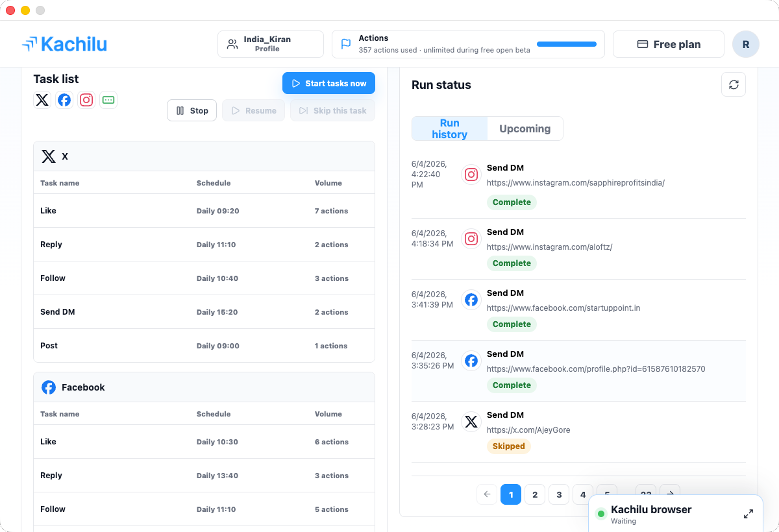The height and width of the screenshot is (532, 779).
Task: Minimize window with yellow button
Action: coord(25,10)
